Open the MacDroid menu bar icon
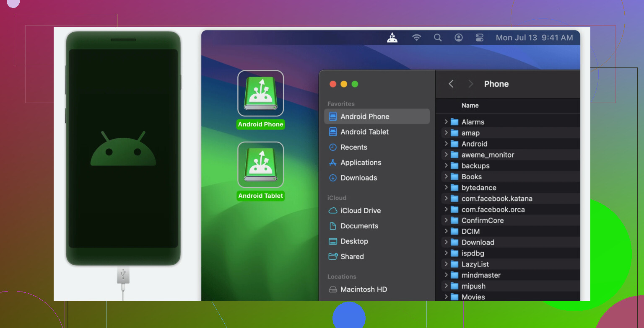This screenshot has width=644, height=328. tap(392, 38)
